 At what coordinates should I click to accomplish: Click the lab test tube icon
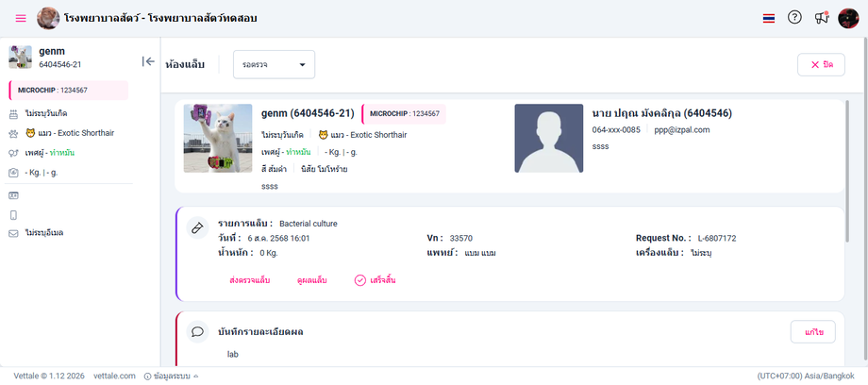[x=197, y=227]
